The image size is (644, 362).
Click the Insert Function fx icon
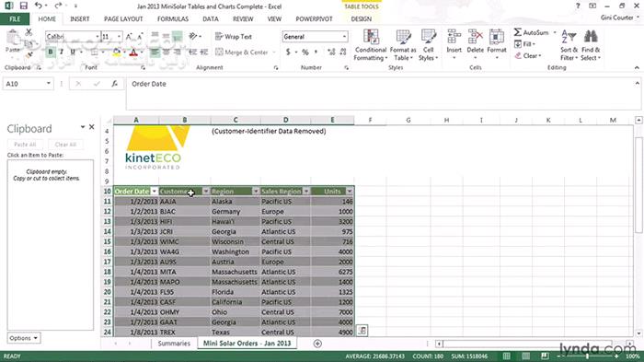[x=115, y=84]
